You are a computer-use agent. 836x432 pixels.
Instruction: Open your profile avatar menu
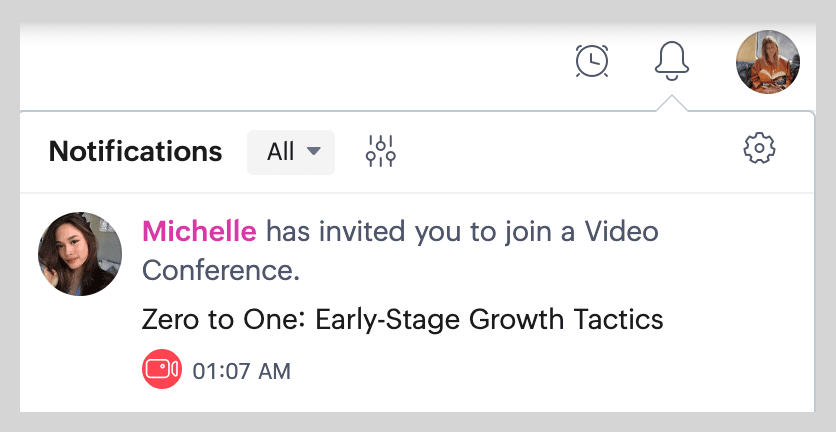[767, 61]
